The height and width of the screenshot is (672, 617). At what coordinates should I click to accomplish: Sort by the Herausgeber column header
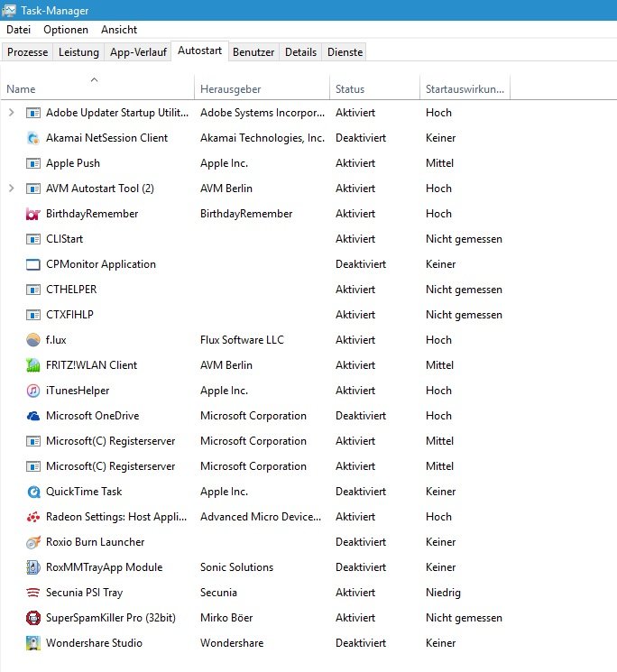click(262, 87)
